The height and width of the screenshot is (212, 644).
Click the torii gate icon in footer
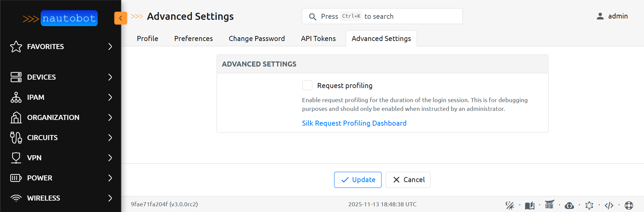(x=549, y=204)
